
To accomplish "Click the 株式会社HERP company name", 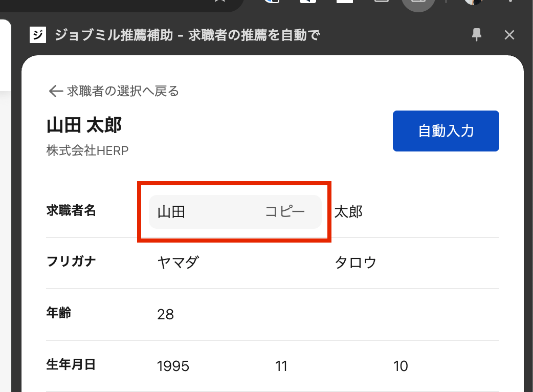I will 87,150.
